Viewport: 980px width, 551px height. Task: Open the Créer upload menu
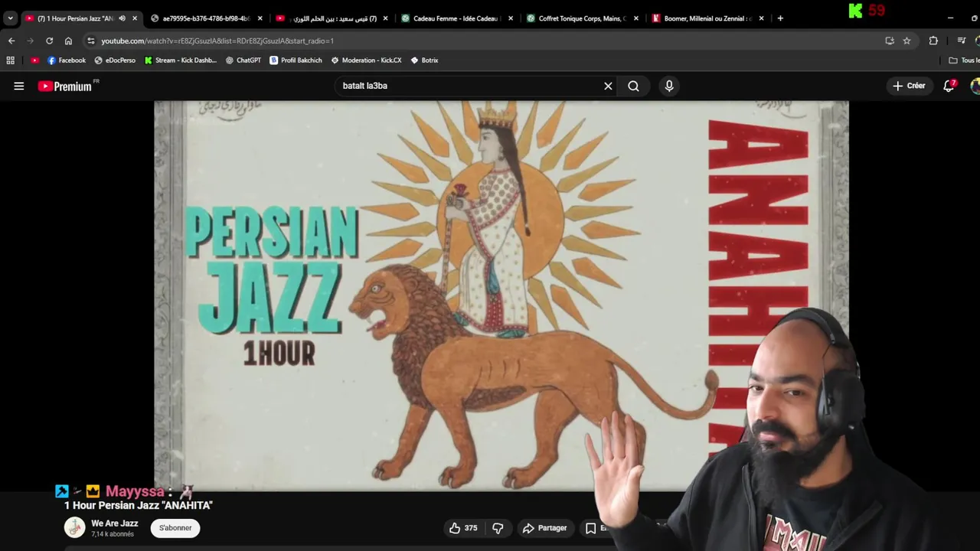(x=909, y=86)
